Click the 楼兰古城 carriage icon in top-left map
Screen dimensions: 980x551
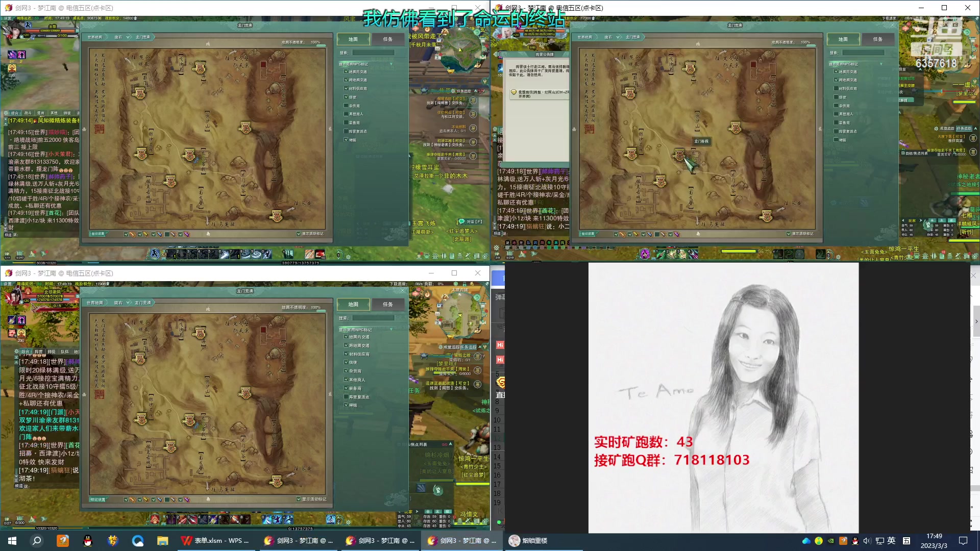point(170,181)
